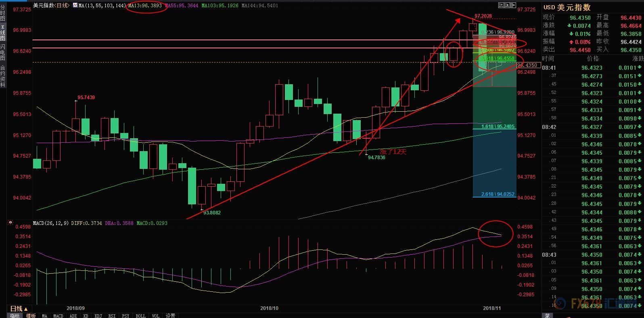Click the first chart control icon at top right

(x=501, y=6)
